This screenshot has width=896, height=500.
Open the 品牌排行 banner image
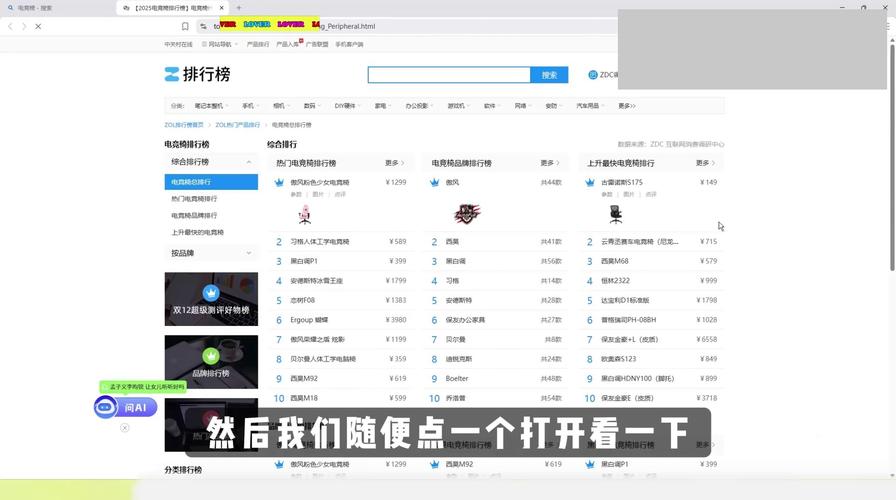pyautogui.click(x=211, y=362)
